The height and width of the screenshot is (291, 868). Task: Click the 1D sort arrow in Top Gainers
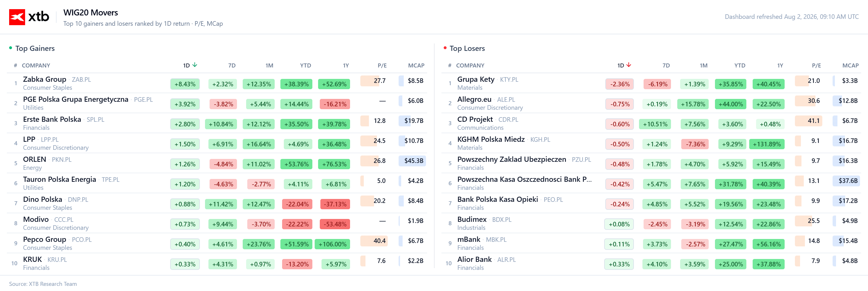pos(195,65)
